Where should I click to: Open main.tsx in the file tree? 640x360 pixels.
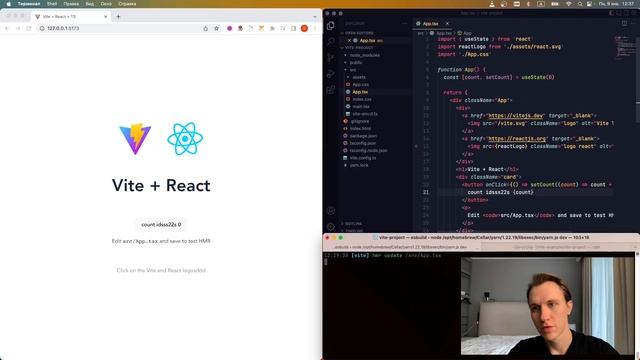pos(361,107)
